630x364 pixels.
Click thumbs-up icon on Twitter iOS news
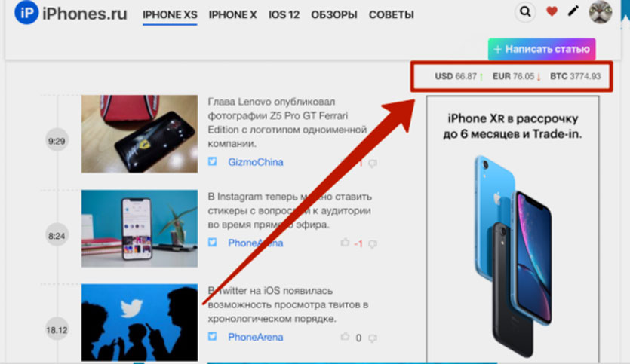point(345,337)
